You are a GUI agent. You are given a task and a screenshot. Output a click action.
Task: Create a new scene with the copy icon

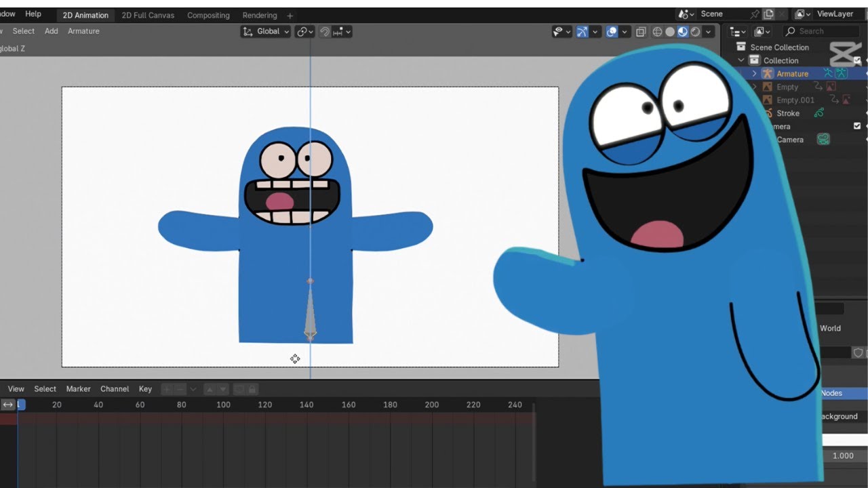[768, 14]
